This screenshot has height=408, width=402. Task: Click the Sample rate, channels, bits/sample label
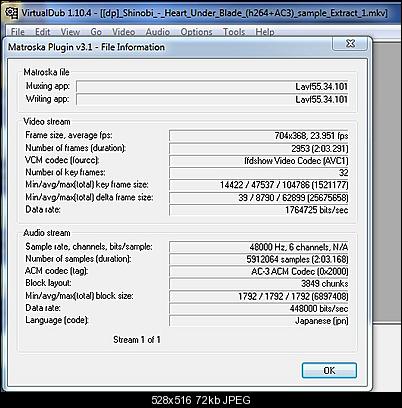click(x=89, y=246)
